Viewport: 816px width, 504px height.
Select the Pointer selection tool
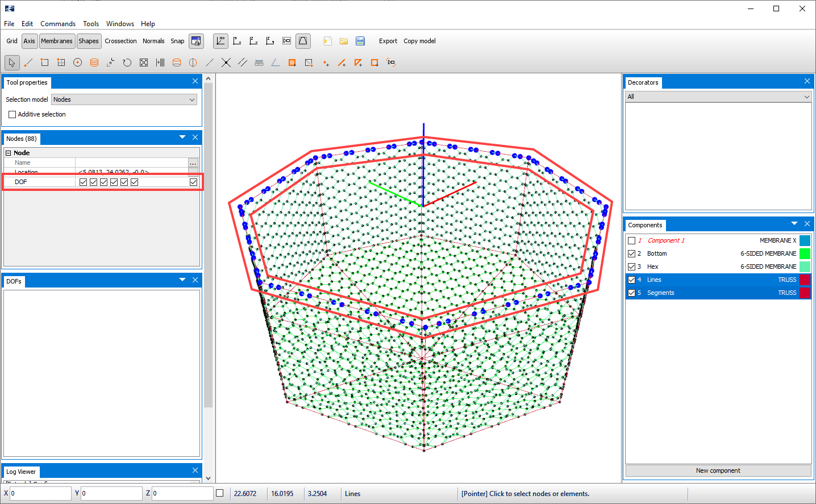coord(12,63)
